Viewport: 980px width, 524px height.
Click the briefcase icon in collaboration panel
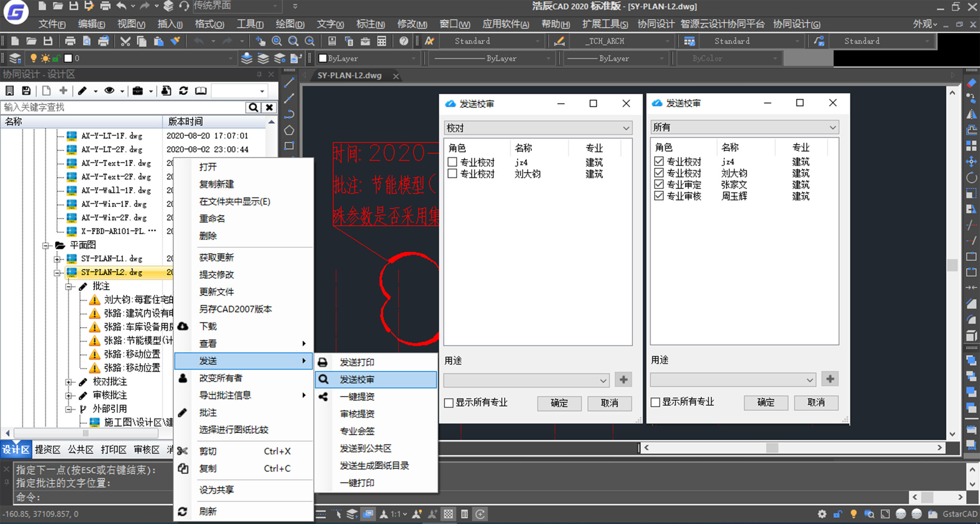point(137,91)
